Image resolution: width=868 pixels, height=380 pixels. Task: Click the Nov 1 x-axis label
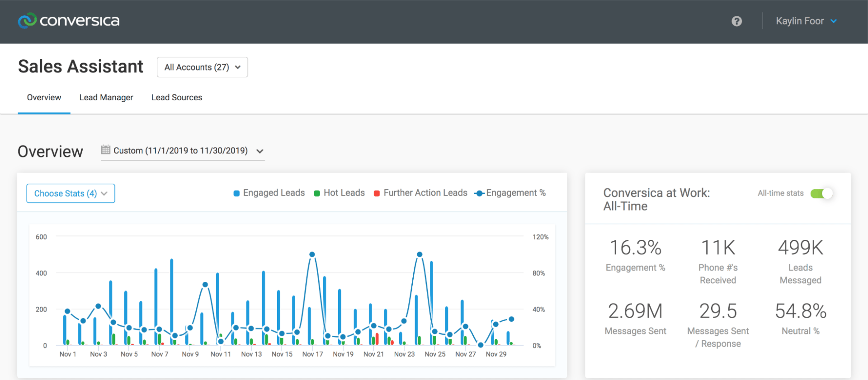click(x=68, y=354)
